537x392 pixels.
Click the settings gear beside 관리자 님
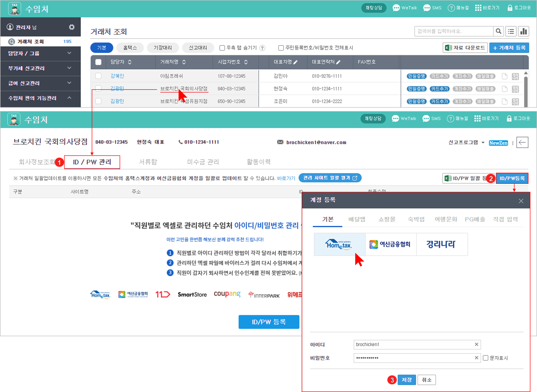(71, 27)
